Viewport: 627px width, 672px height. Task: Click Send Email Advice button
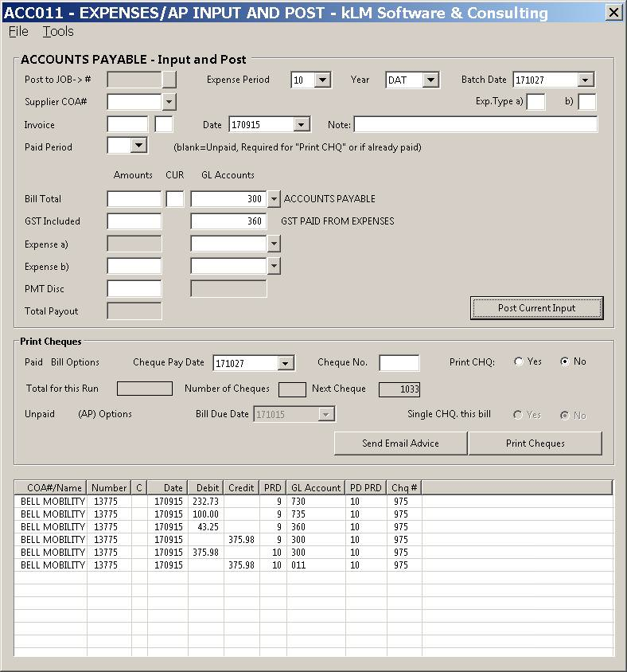point(400,443)
